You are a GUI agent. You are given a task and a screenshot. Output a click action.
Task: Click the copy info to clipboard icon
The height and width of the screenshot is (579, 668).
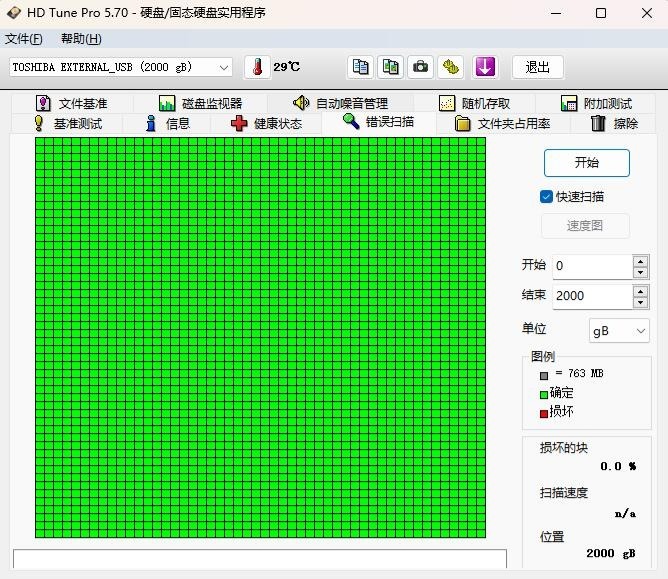pyautogui.click(x=361, y=67)
